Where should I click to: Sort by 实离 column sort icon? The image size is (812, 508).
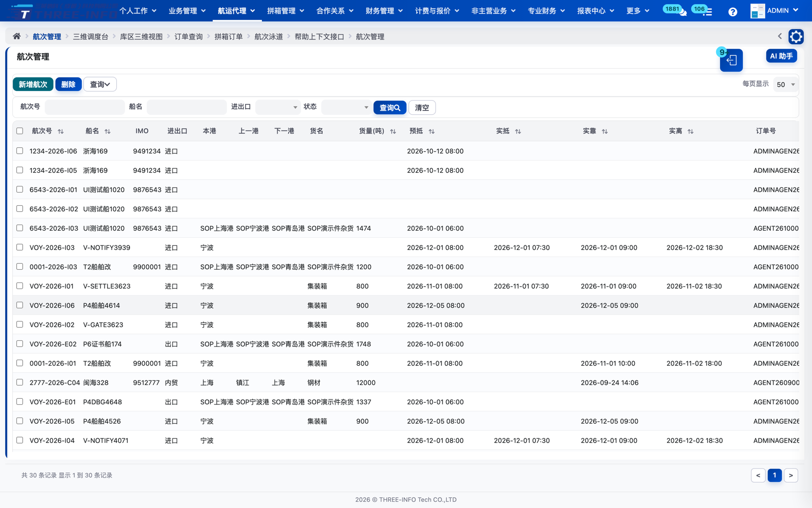(x=690, y=132)
